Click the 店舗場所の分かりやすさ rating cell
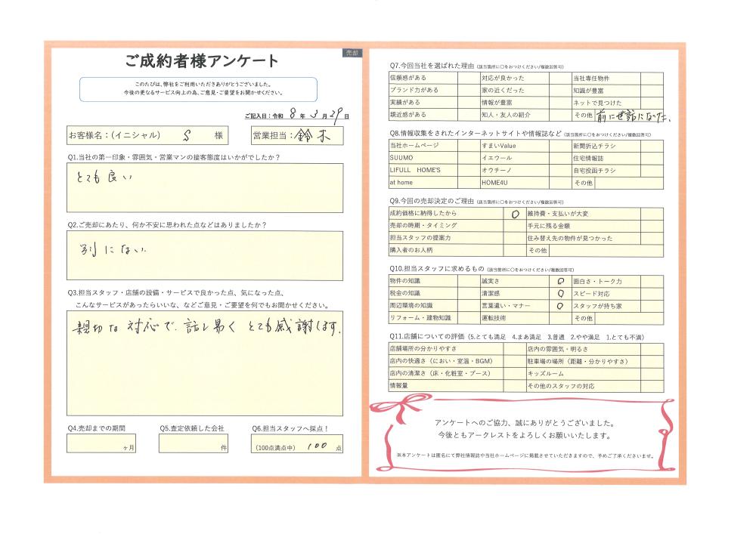This screenshot has width=756, height=534. pyautogui.click(x=514, y=349)
